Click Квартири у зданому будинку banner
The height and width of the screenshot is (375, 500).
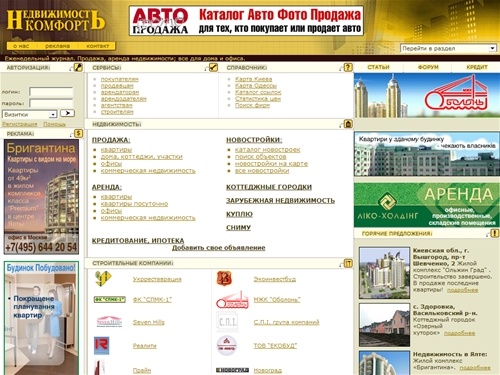(427, 154)
